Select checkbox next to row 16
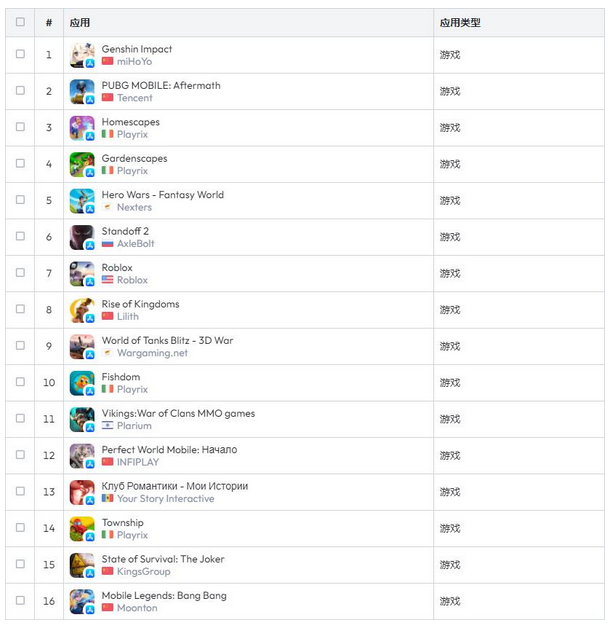 (x=20, y=600)
